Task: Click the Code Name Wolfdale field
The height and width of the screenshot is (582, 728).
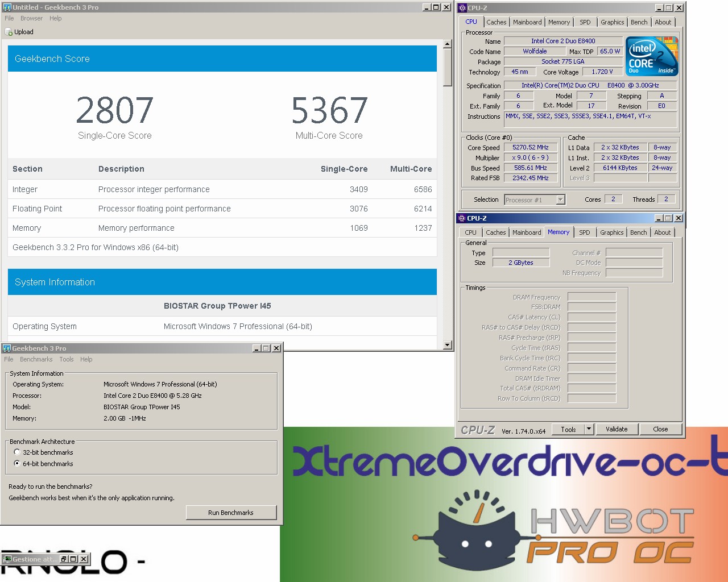Action: click(535, 51)
